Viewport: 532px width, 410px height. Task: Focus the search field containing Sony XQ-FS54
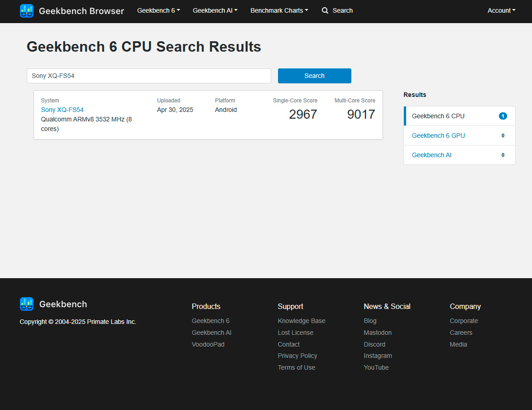tap(149, 76)
